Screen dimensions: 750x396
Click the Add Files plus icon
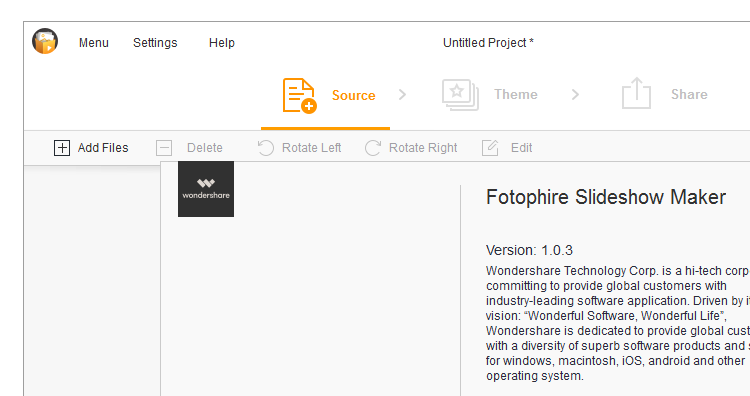(62, 148)
